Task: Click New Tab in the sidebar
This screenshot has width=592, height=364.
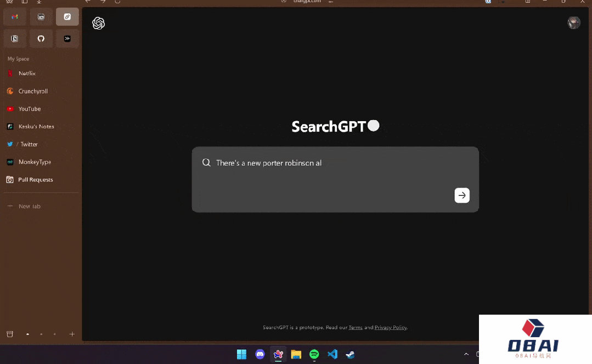Action: pos(29,206)
